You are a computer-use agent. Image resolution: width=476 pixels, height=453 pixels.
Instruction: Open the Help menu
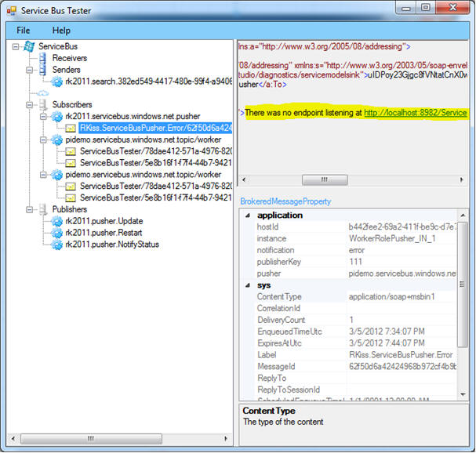point(61,31)
